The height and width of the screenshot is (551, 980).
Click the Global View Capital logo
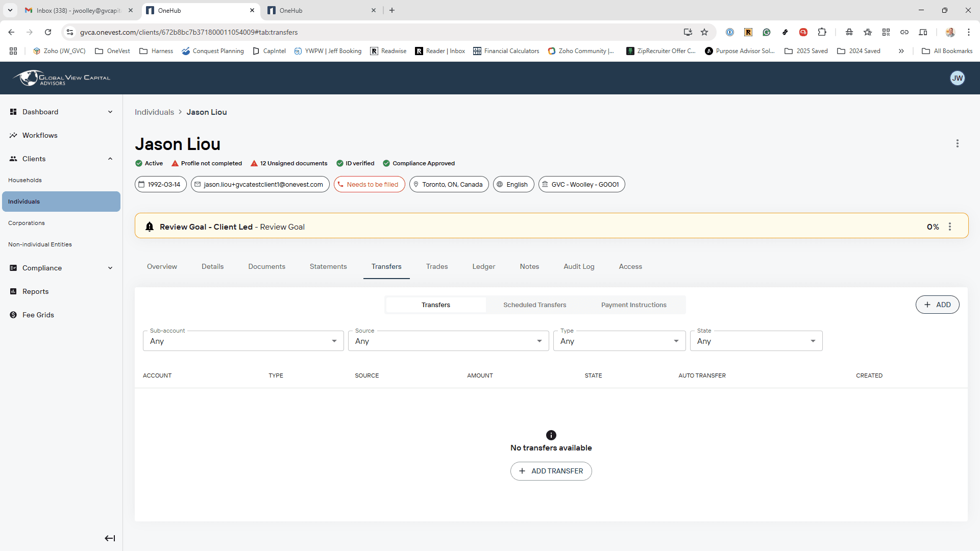tap(62, 78)
